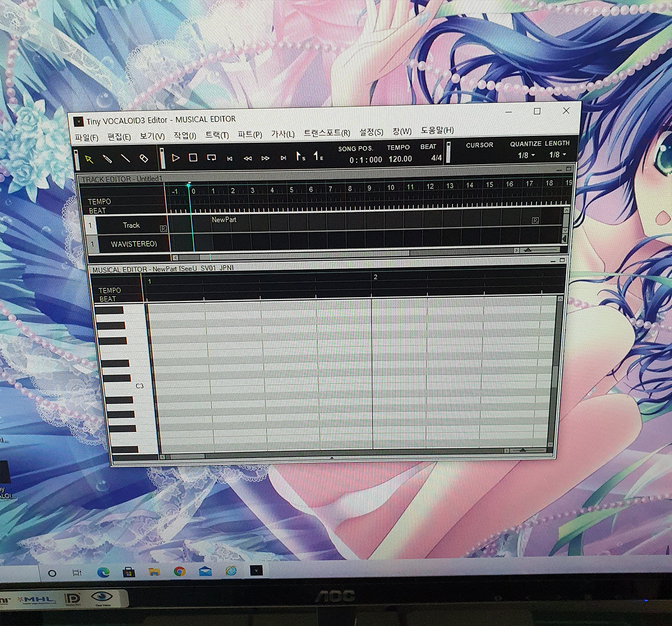The width and height of the screenshot is (672, 626).
Task: Open the 도움말(H) menu
Action: (437, 130)
